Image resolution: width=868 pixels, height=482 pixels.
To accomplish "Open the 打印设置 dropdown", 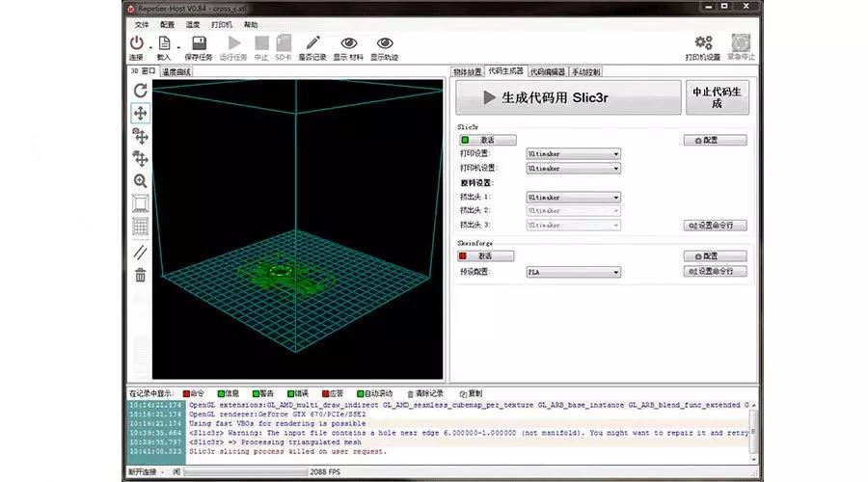I will [573, 153].
